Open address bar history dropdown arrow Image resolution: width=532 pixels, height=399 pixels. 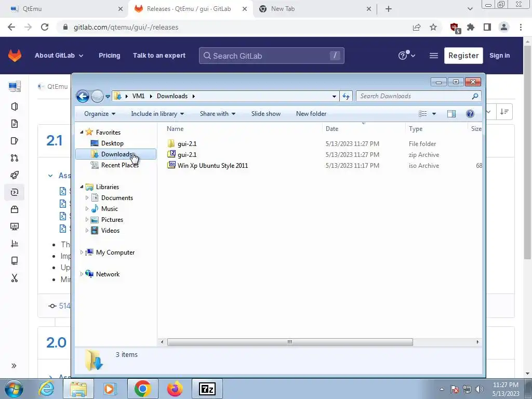[x=334, y=96]
